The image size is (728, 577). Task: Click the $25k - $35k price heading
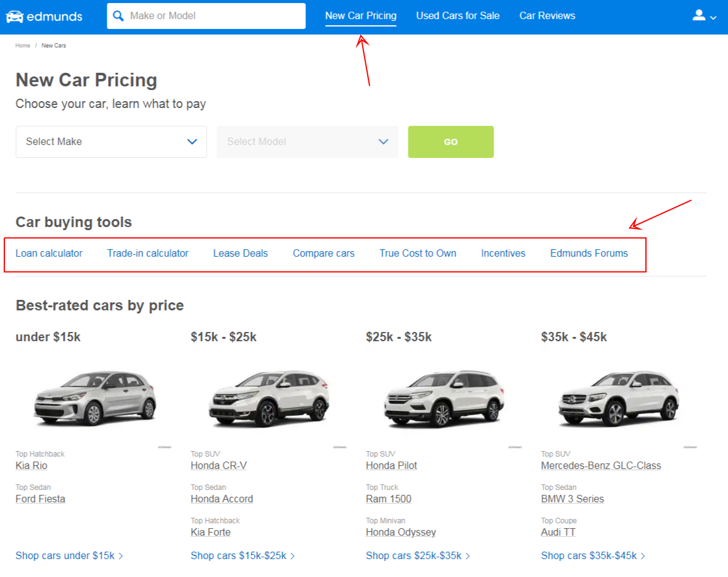point(399,337)
